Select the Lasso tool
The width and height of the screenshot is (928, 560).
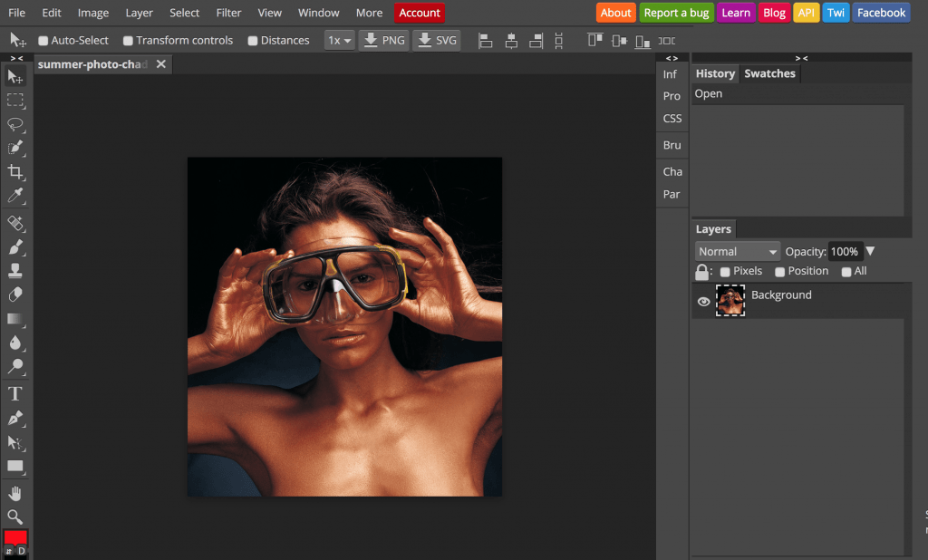[15, 124]
